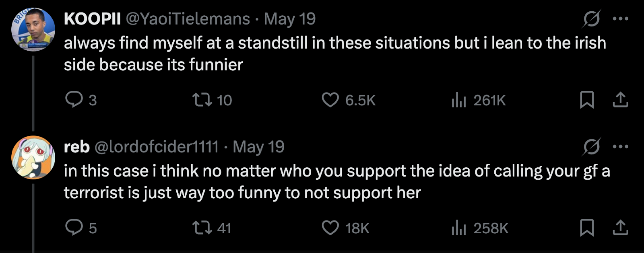Bookmark KOOPII's tweet
Image resolution: width=644 pixels, height=253 pixels.
[587, 100]
